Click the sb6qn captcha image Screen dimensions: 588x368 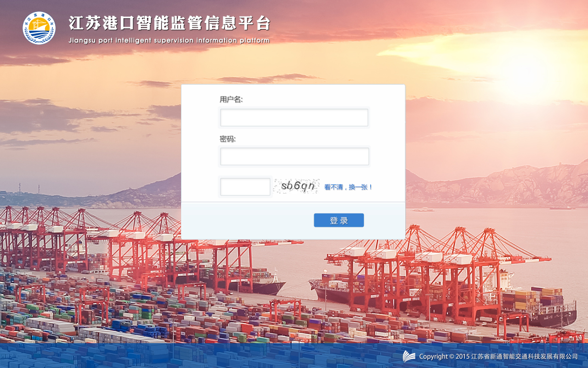(297, 186)
